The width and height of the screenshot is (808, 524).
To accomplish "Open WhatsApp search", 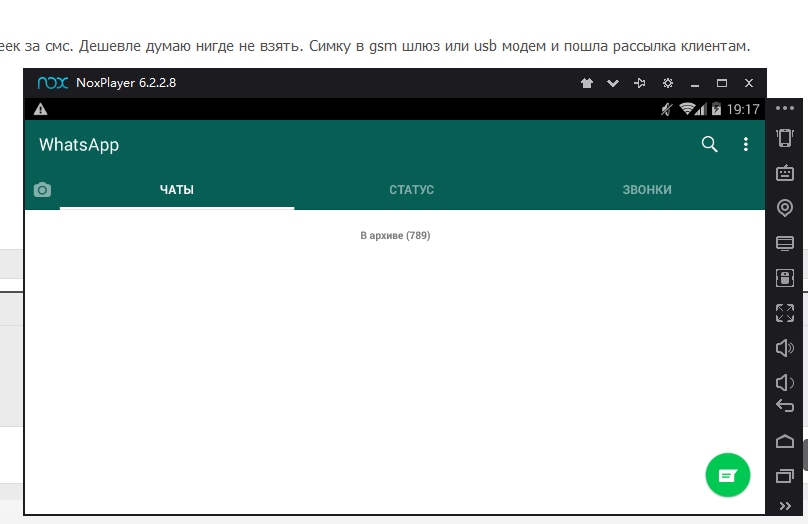I will (x=710, y=144).
